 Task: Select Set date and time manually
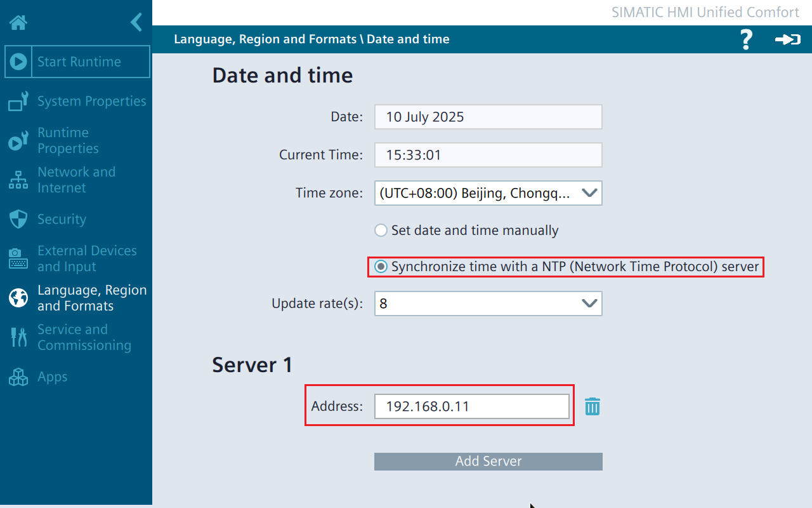381,231
